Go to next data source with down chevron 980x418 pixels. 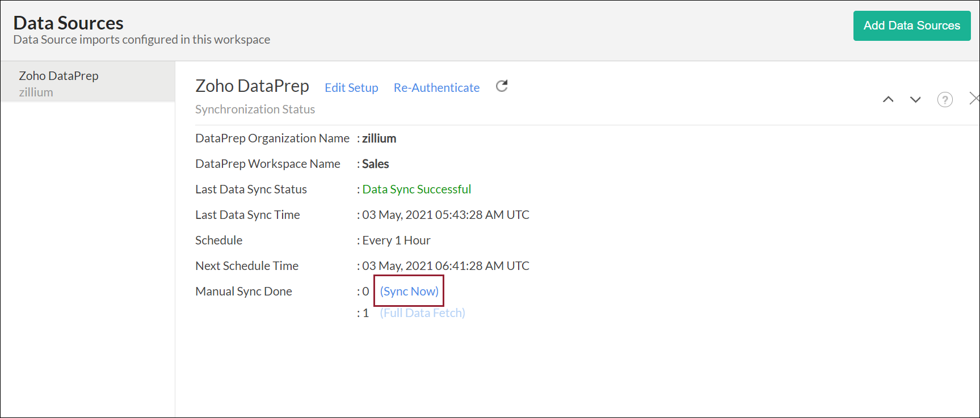tap(915, 100)
